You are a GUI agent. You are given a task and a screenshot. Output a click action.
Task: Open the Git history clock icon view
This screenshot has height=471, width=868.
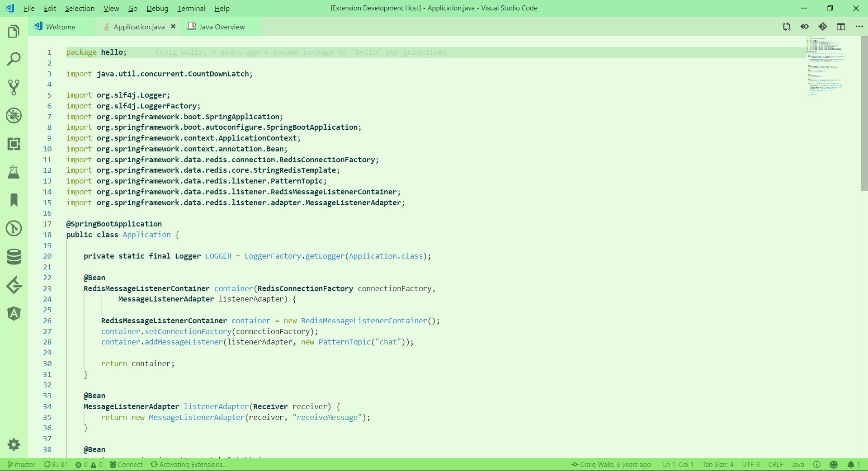point(14,228)
